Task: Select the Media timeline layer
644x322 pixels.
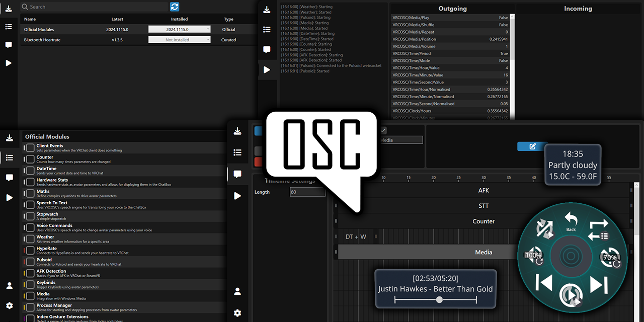Action: click(x=484, y=252)
